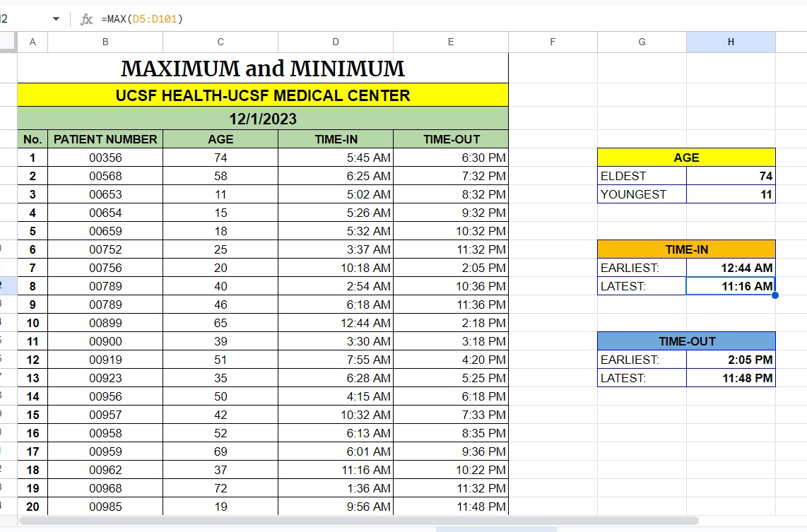Screen dimensions: 807x532
Task: Click the TIME-OUT table header cell
Action: [451, 139]
